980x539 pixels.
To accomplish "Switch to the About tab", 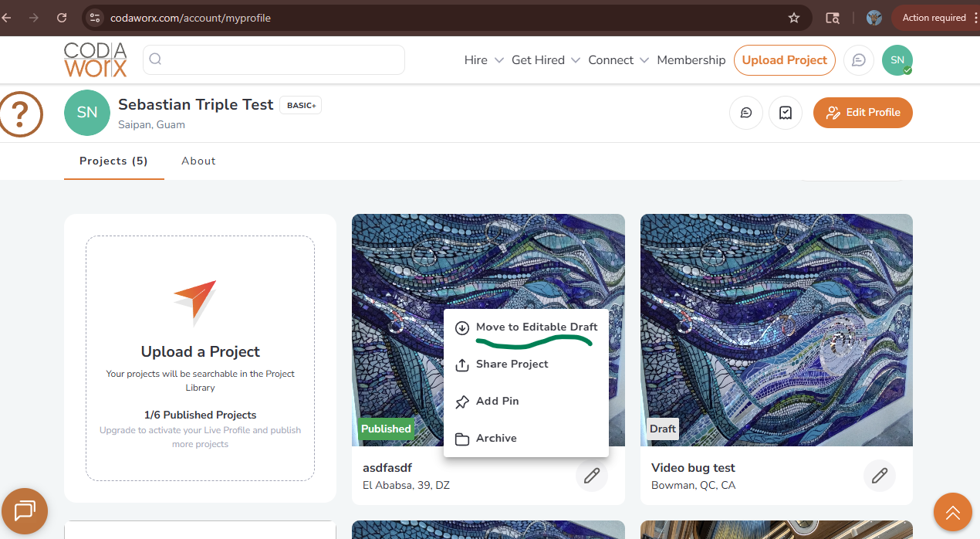I will point(198,161).
